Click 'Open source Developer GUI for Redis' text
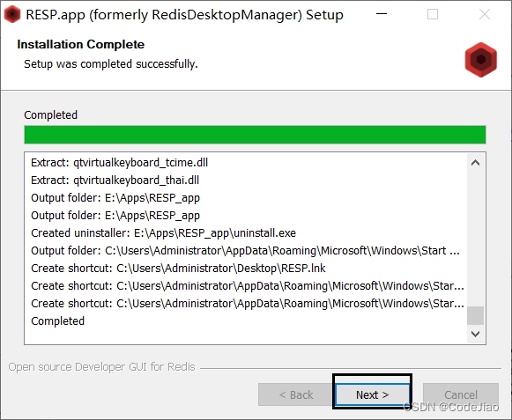The image size is (512, 420). (x=101, y=367)
